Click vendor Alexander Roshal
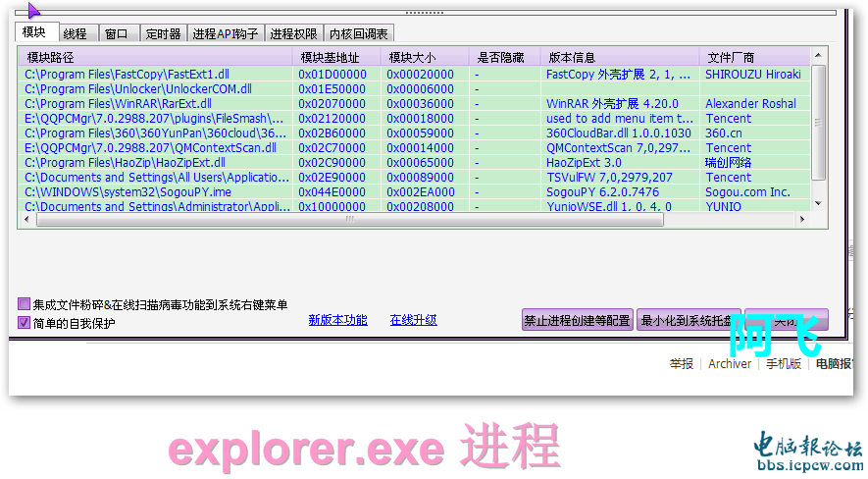The image size is (868, 479). point(750,103)
